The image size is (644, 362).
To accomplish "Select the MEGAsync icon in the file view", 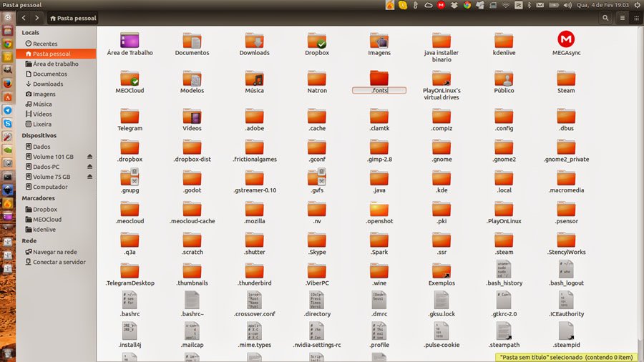I will click(x=565, y=40).
